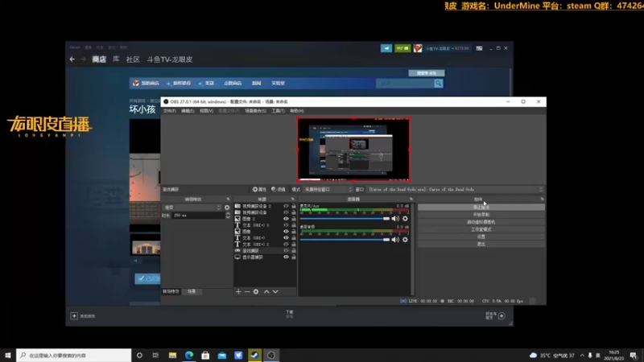Hide the 图像 source
This screenshot has width=644, height=362.
pos(286,232)
